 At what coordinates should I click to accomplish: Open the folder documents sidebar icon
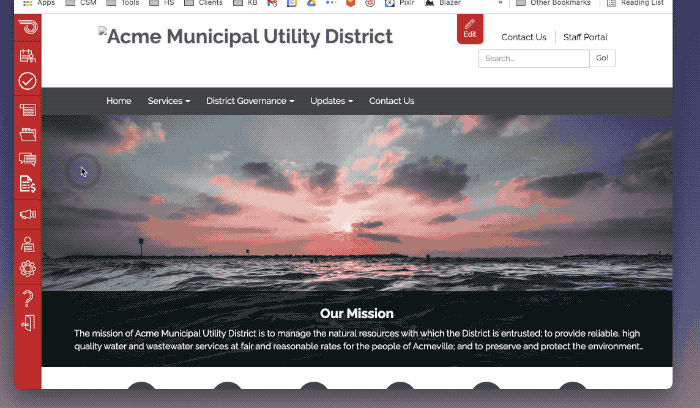[x=28, y=134]
